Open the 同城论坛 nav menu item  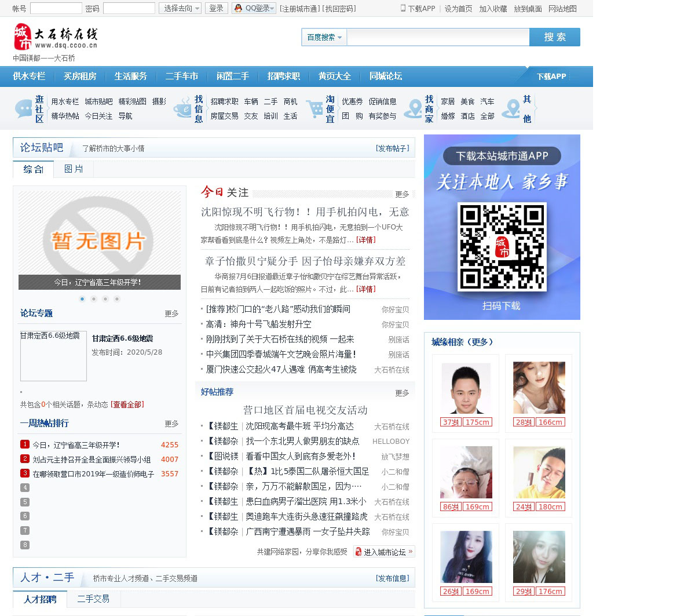tap(386, 76)
